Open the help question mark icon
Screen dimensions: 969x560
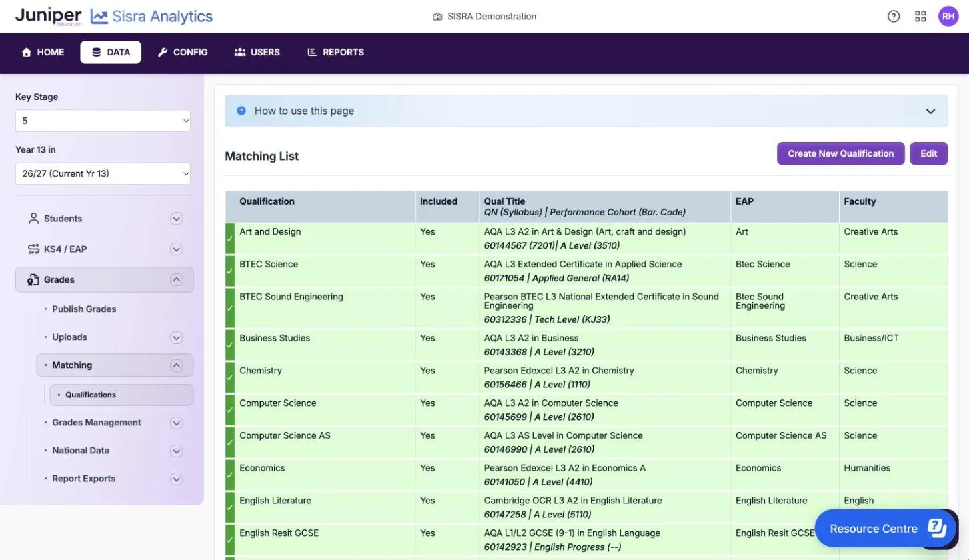pyautogui.click(x=894, y=17)
